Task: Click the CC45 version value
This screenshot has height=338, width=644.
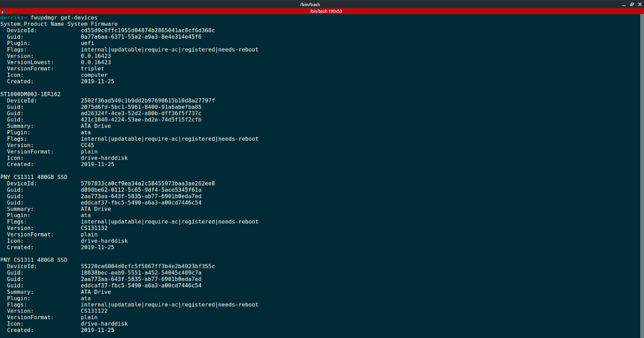Action: (x=87, y=145)
